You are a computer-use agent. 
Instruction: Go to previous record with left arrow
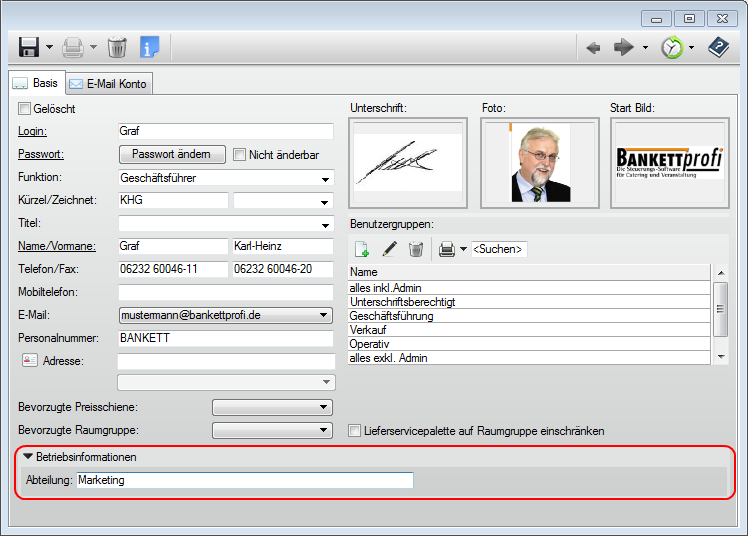(x=593, y=47)
